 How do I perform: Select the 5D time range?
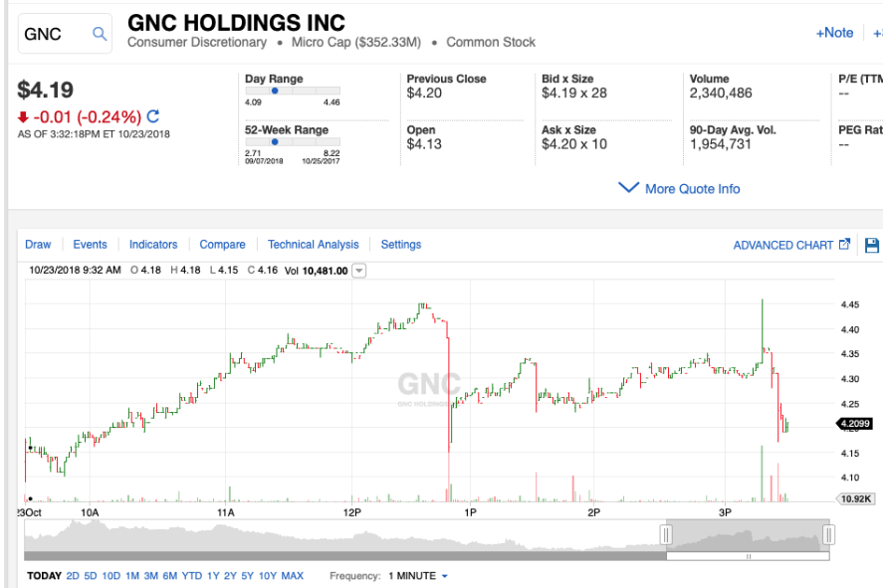(x=91, y=576)
